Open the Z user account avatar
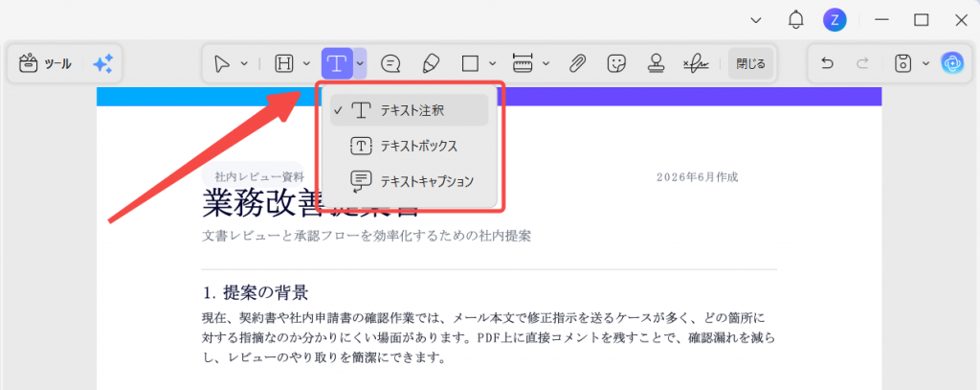This screenshot has height=390, width=980. point(835,20)
